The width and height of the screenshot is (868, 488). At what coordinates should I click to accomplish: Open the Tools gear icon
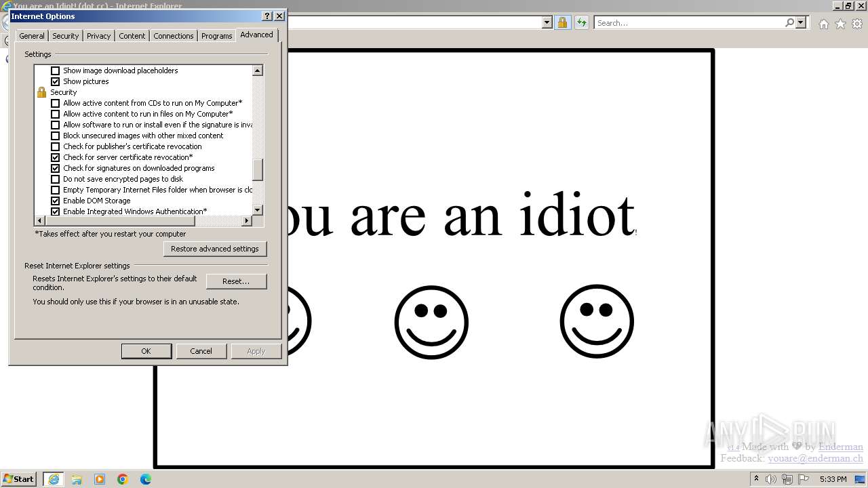point(857,24)
